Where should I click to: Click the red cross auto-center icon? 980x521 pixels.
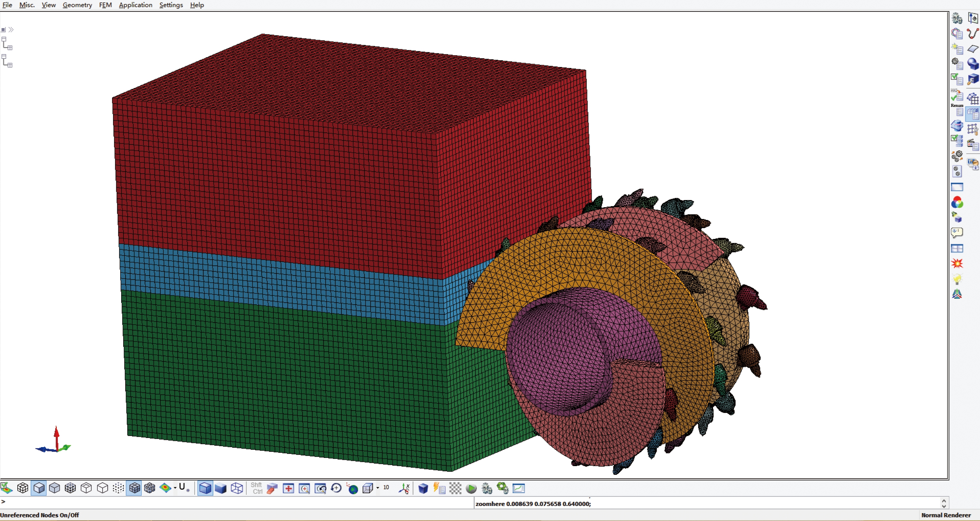pyautogui.click(x=288, y=488)
